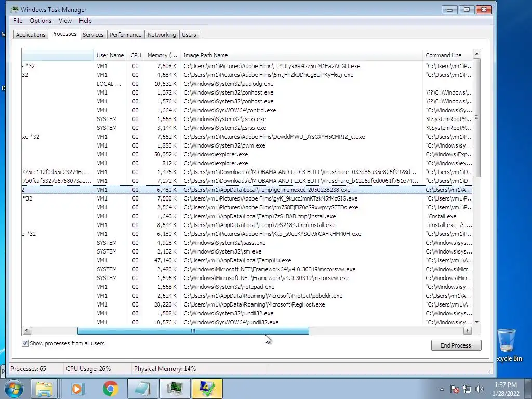Click the End Process button

pyautogui.click(x=456, y=345)
